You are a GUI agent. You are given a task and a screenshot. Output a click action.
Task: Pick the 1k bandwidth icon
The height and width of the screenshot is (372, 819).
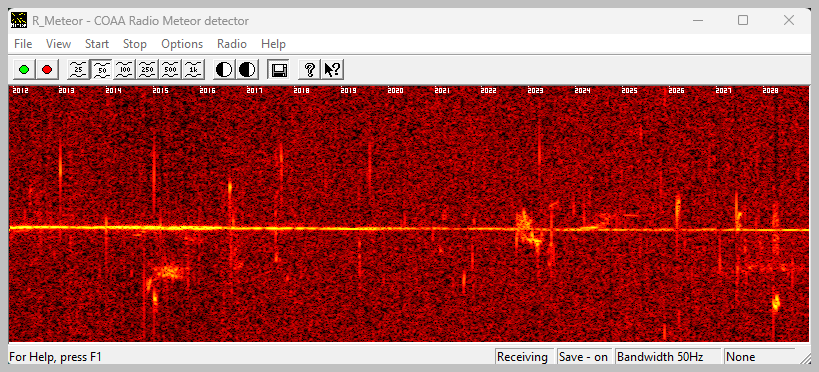(194, 69)
